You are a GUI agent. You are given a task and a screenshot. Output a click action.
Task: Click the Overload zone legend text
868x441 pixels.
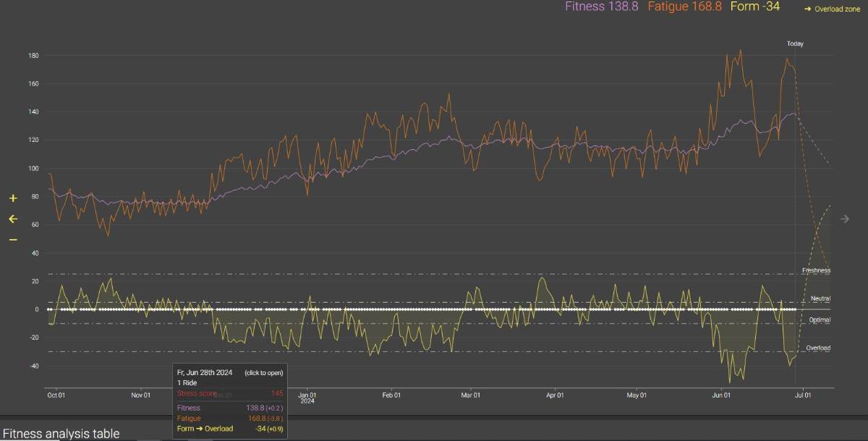click(836, 9)
